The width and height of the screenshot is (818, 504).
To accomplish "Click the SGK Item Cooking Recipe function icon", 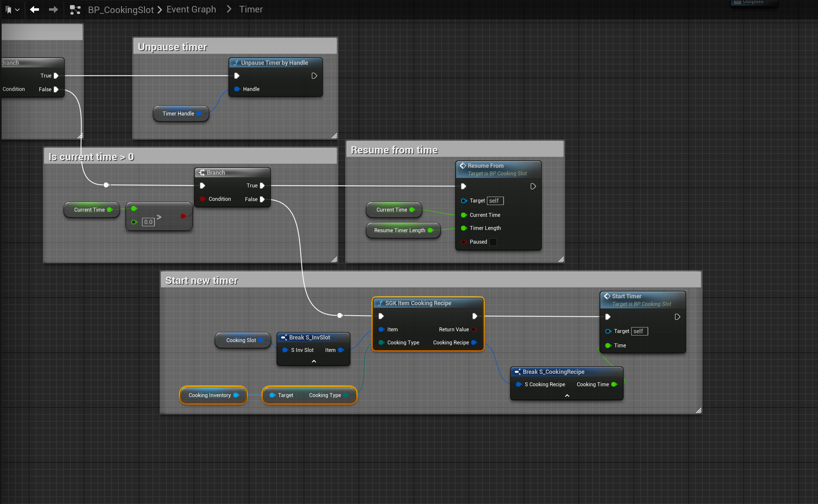I will pos(380,303).
